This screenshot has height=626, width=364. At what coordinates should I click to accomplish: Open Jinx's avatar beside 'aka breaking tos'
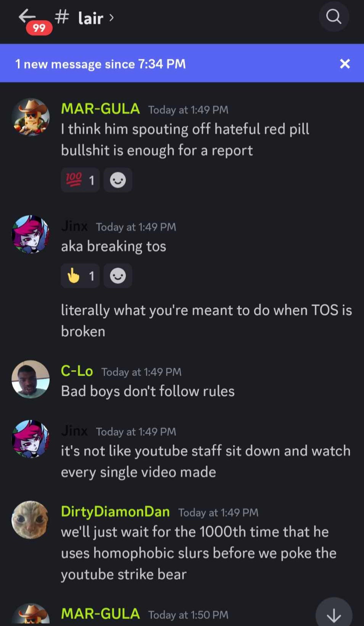click(31, 234)
